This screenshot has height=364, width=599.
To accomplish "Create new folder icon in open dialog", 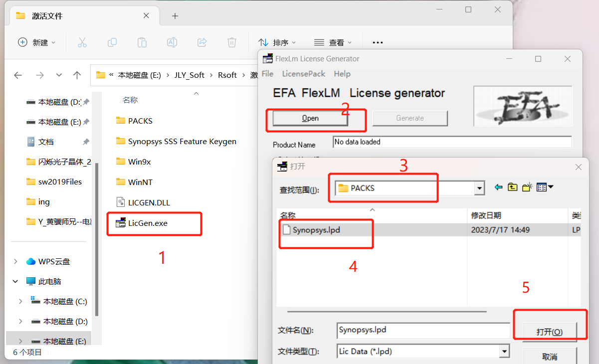I will (x=527, y=187).
